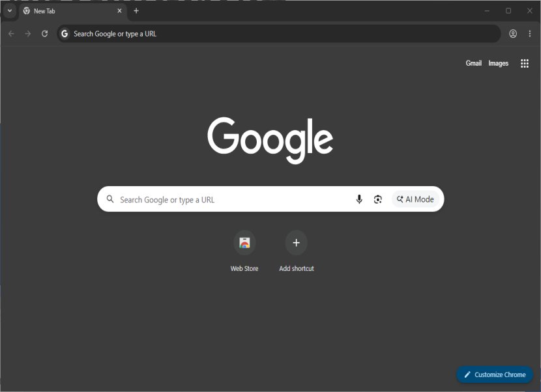Click the Add shortcut plus tile
Viewport: 541px width, 392px height.
(296, 243)
